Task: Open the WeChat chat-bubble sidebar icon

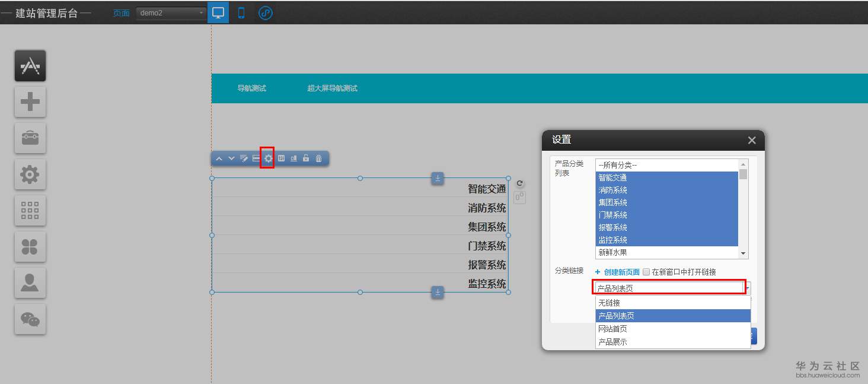Action: (x=30, y=319)
